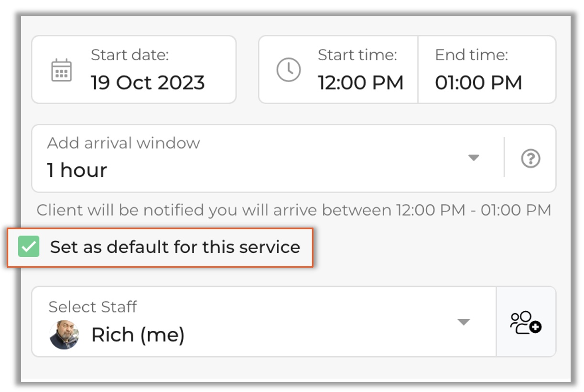Click Rich's profile avatar photo
Viewport: 584px width, 392px height.
[x=64, y=335]
